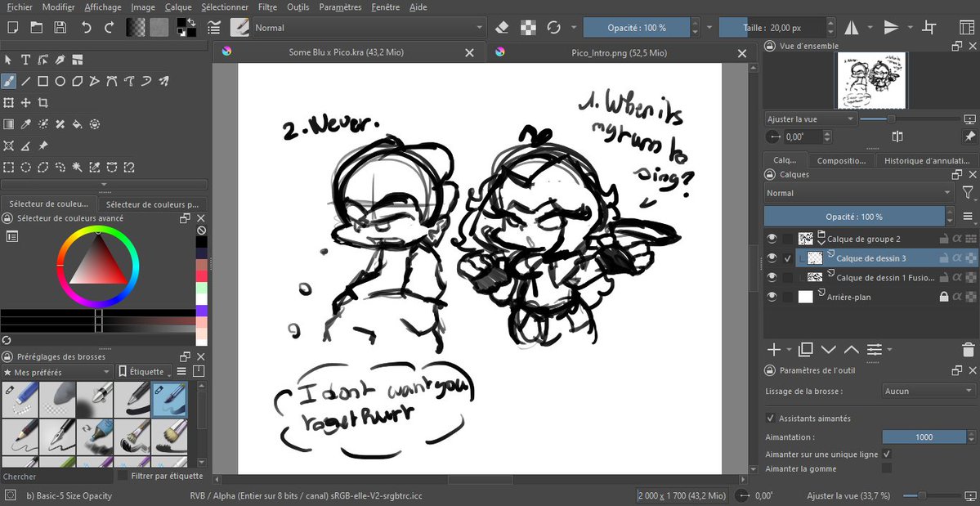
Task: Switch to Pico_Intro.png document tab
Action: tap(619, 53)
